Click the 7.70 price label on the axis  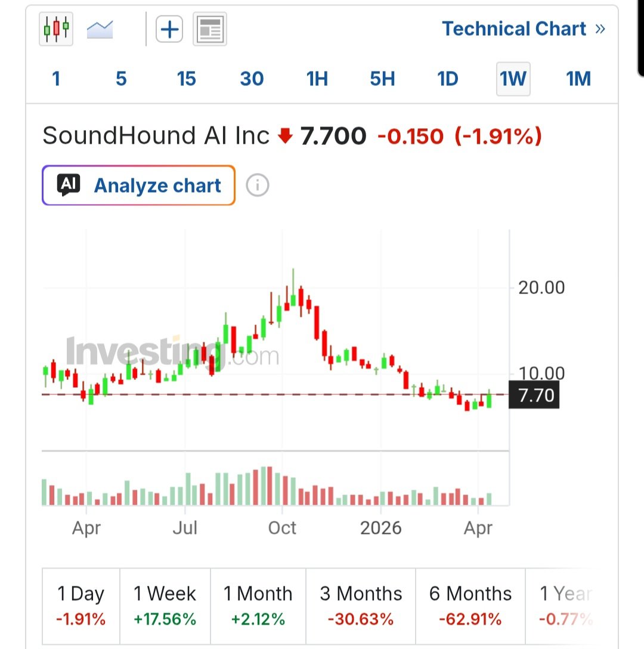coord(534,395)
